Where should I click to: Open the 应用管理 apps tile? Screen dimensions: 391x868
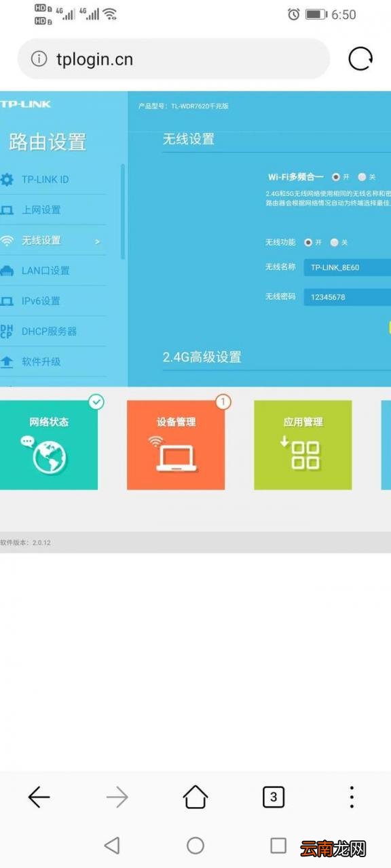(303, 444)
